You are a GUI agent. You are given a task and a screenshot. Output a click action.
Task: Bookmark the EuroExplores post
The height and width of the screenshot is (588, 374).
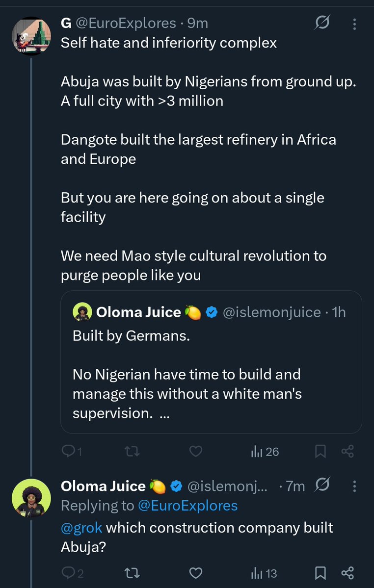pos(321,452)
